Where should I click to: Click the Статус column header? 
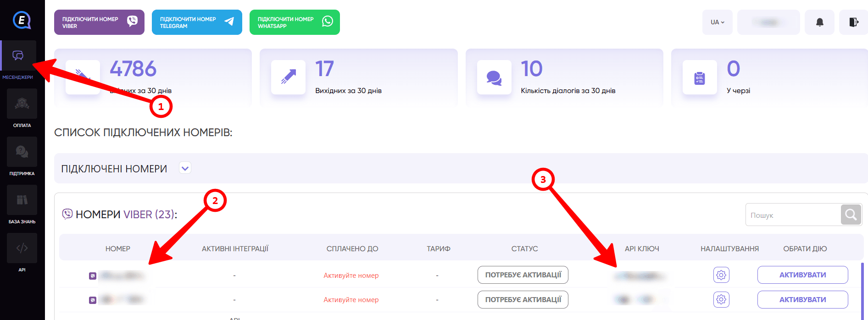tap(524, 248)
